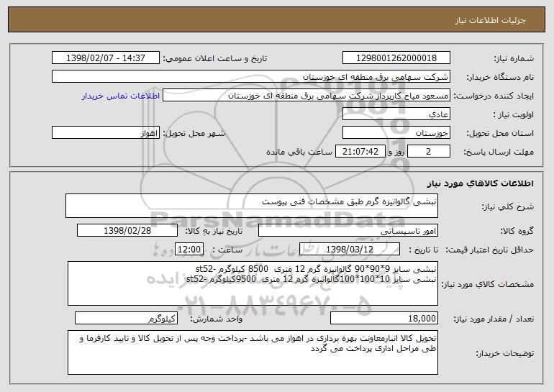Click the unit field کیلوگرم
This screenshot has height=392, width=554.
pyautogui.click(x=126, y=318)
